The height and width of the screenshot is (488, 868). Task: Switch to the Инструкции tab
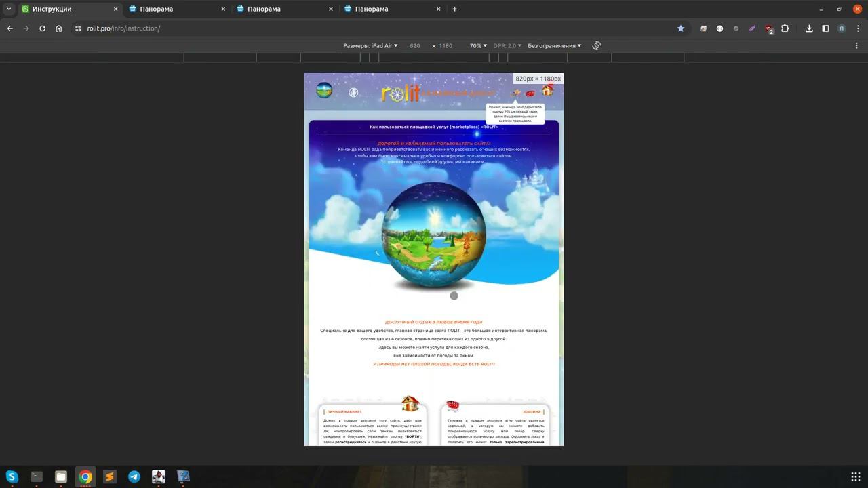point(71,9)
